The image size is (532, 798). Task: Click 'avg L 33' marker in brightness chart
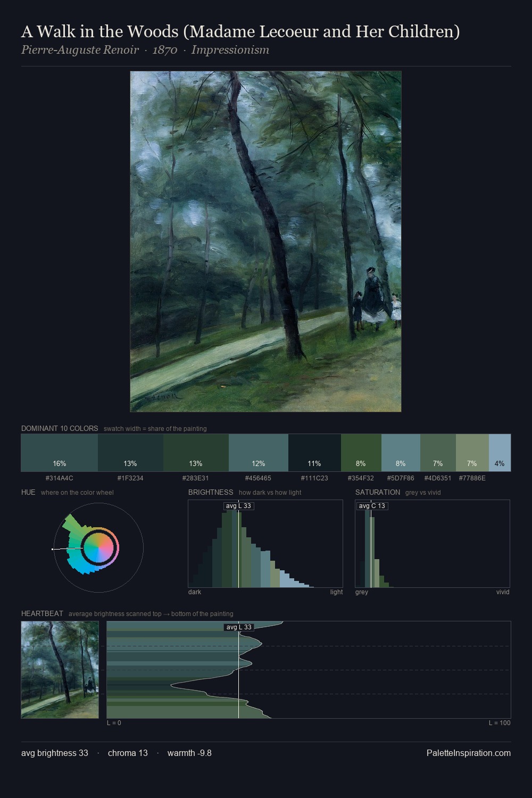[238, 505]
